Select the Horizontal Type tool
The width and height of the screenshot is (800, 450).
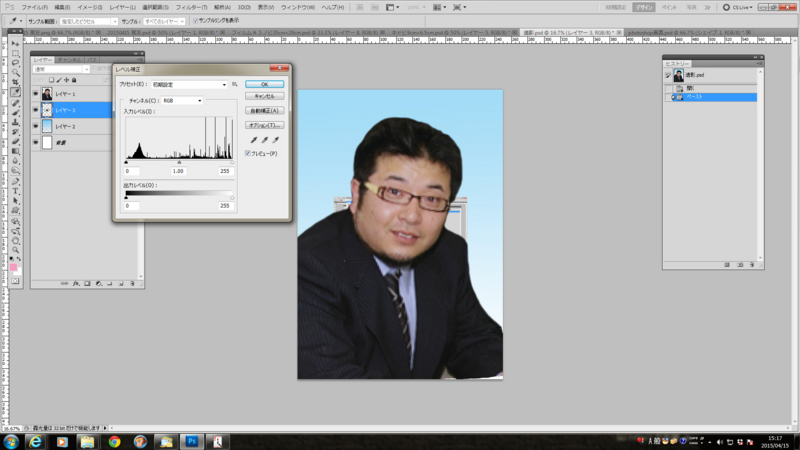tap(15, 191)
